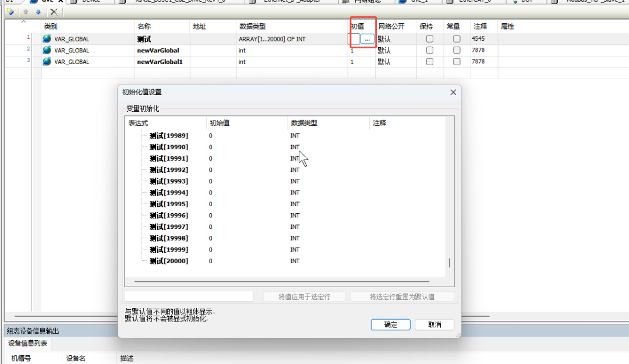Click the globe icon on the newVarGlobal1 row
Screen dimensions: 629x364
click(x=47, y=61)
